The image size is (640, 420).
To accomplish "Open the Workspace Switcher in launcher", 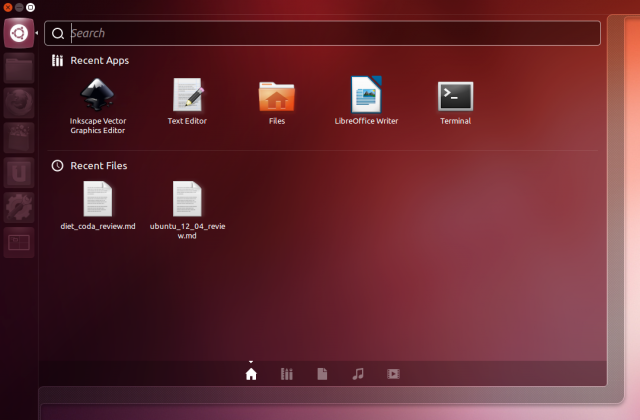I will coord(19,243).
